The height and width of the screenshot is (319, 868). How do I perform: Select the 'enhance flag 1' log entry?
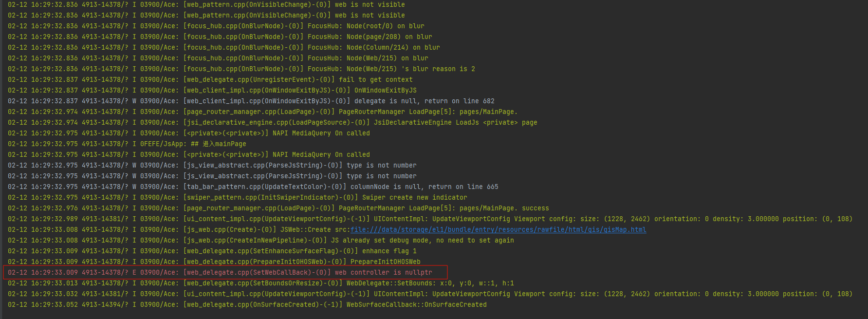(x=212, y=251)
